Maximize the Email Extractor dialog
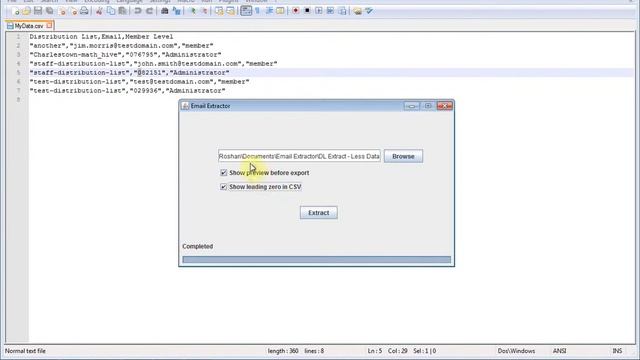The image size is (640, 360). pyautogui.click(x=428, y=106)
